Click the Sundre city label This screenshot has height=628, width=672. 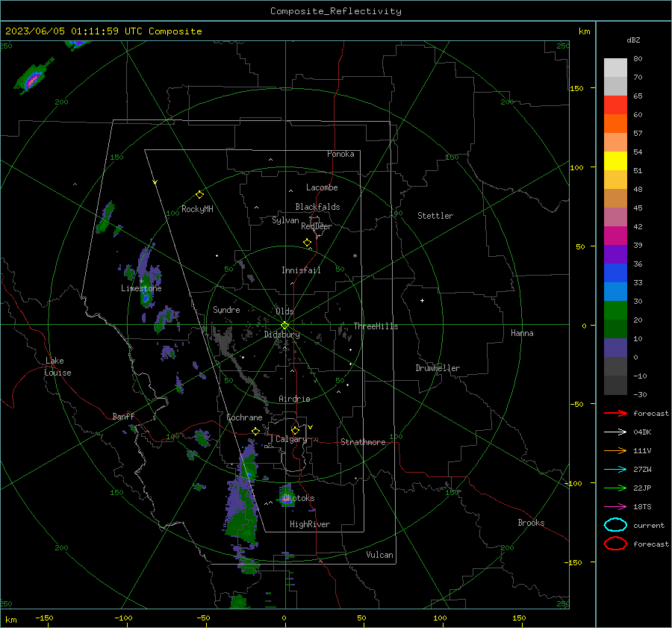[x=226, y=310]
